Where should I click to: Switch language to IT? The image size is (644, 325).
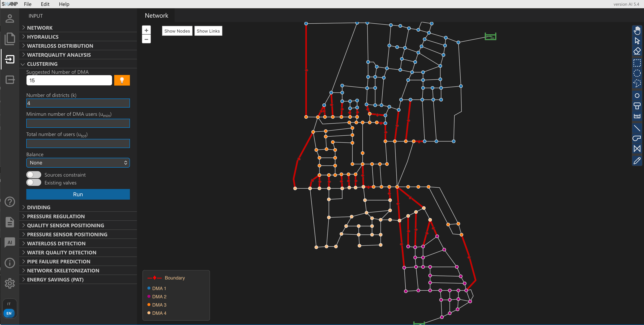(x=9, y=304)
